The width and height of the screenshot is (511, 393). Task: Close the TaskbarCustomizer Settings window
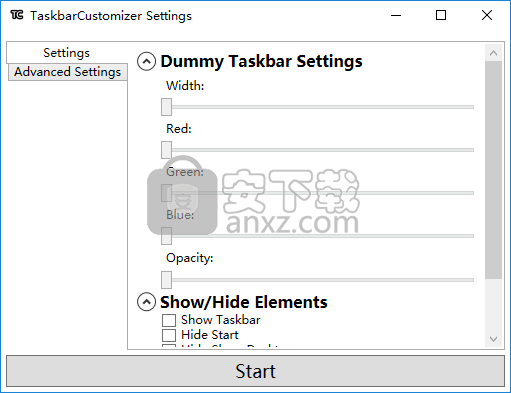[x=487, y=15]
